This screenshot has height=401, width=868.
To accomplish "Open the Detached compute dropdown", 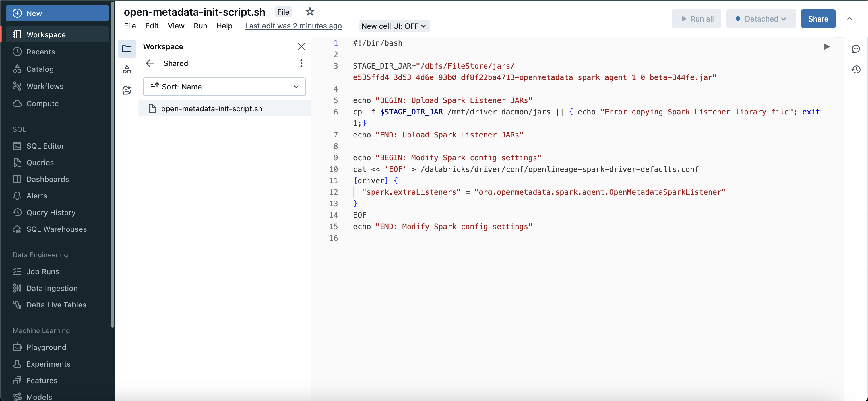I will [x=761, y=19].
